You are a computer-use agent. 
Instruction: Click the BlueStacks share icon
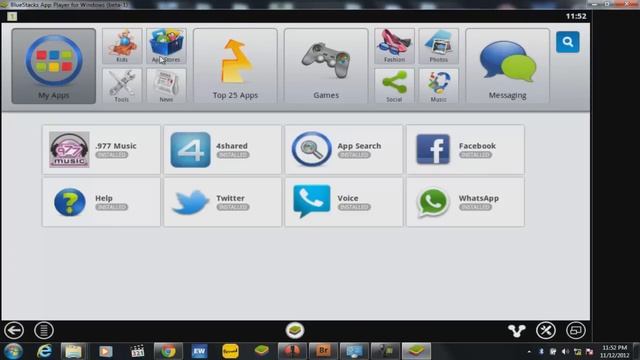click(516, 331)
